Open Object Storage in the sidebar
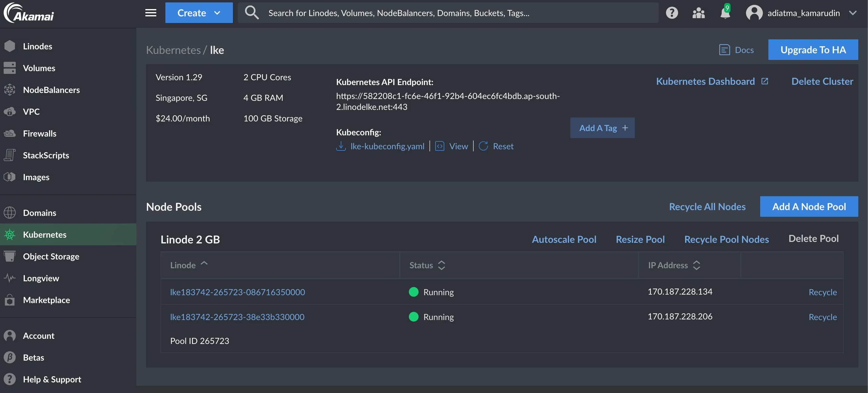 [68, 256]
